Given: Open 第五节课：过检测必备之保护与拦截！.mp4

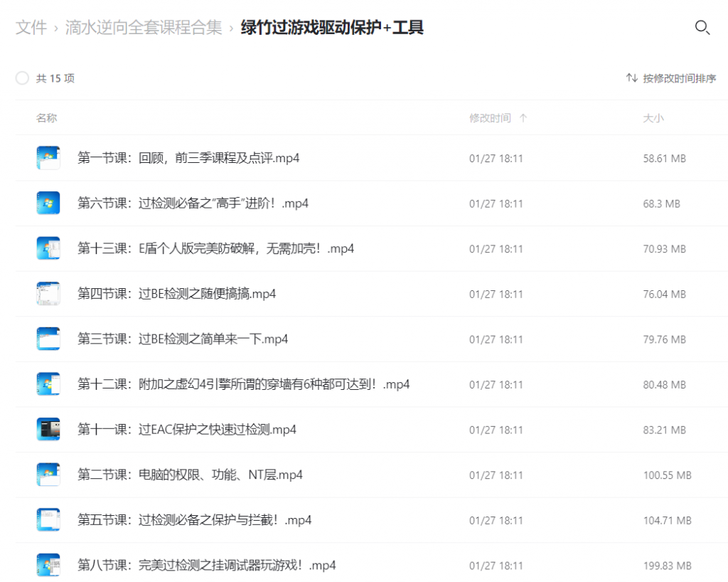Looking at the screenshot, I should [x=195, y=520].
